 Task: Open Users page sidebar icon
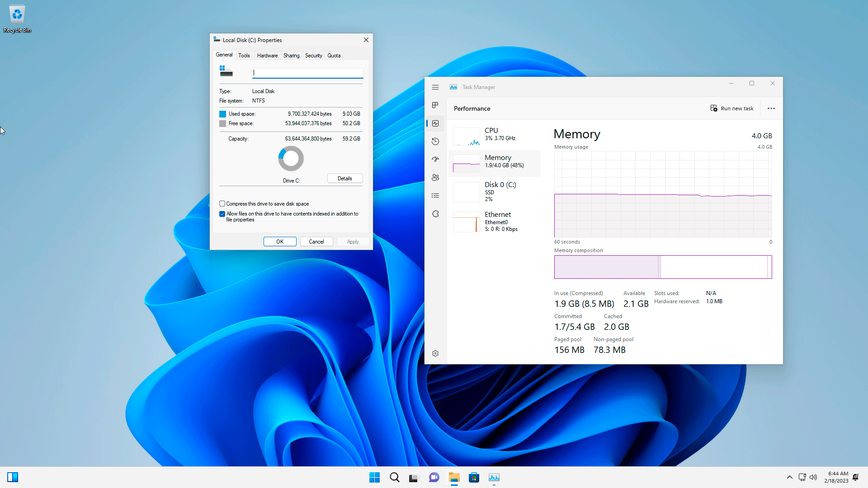click(x=435, y=178)
